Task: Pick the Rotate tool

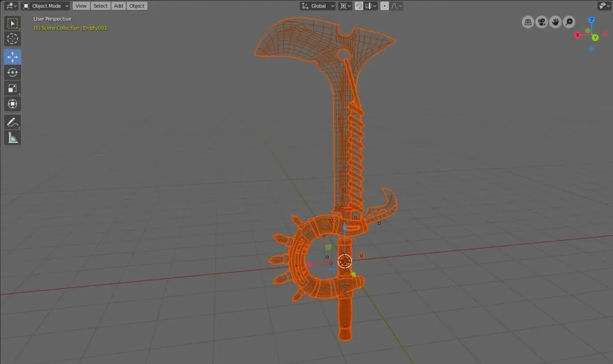Action: (12, 72)
